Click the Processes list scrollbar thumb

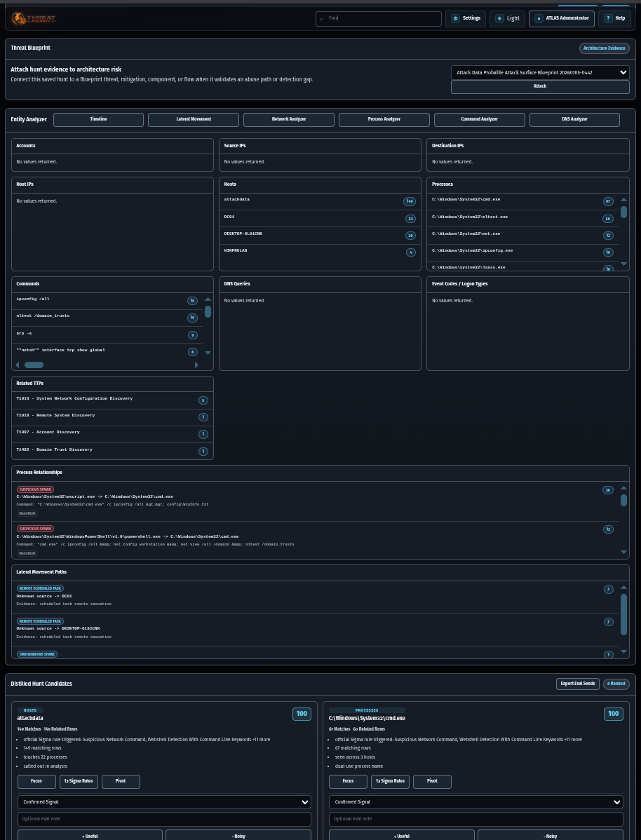[x=624, y=212]
